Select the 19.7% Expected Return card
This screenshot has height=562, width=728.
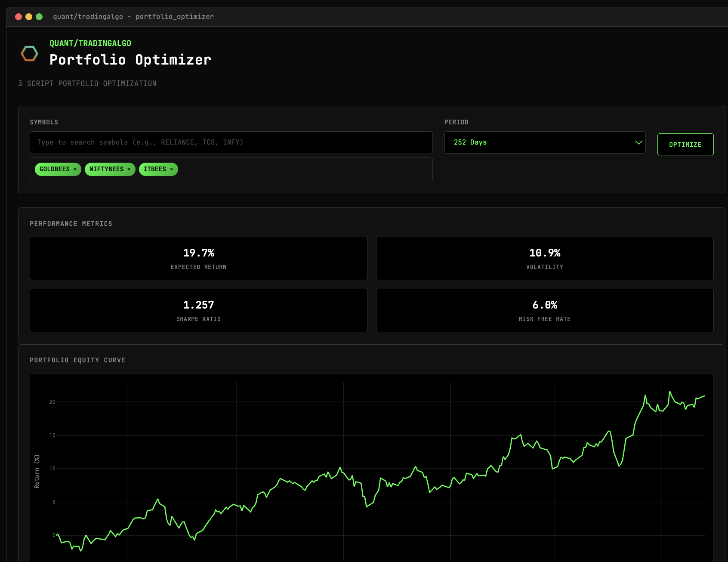click(198, 258)
